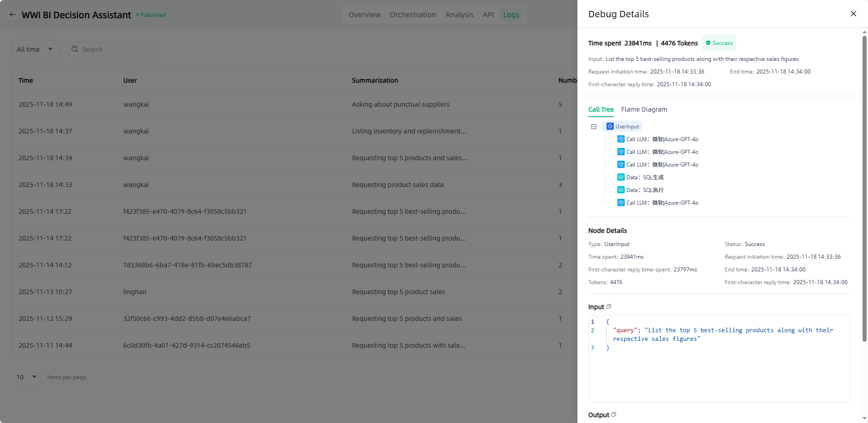The image size is (868, 423).
Task: Select the first Call LLM node icon
Action: (x=621, y=139)
